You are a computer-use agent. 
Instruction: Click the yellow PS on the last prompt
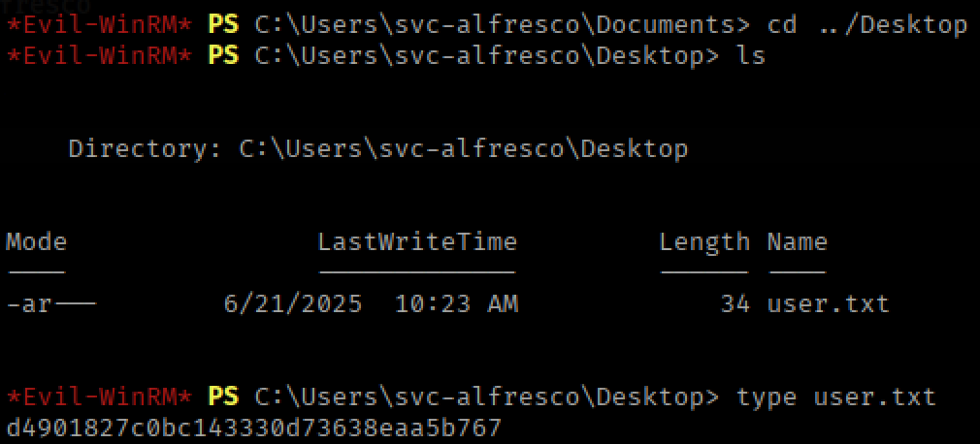[223, 396]
